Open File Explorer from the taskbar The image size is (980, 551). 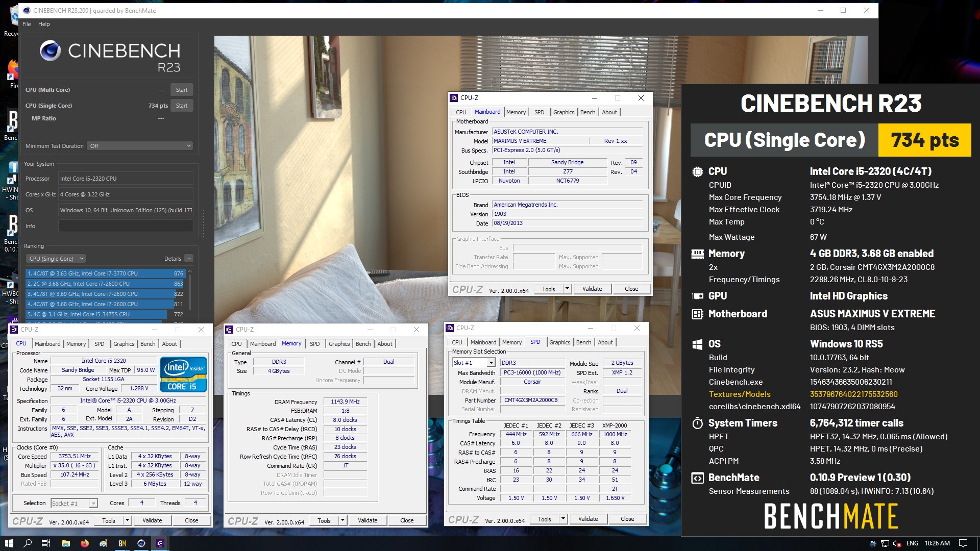65,543
